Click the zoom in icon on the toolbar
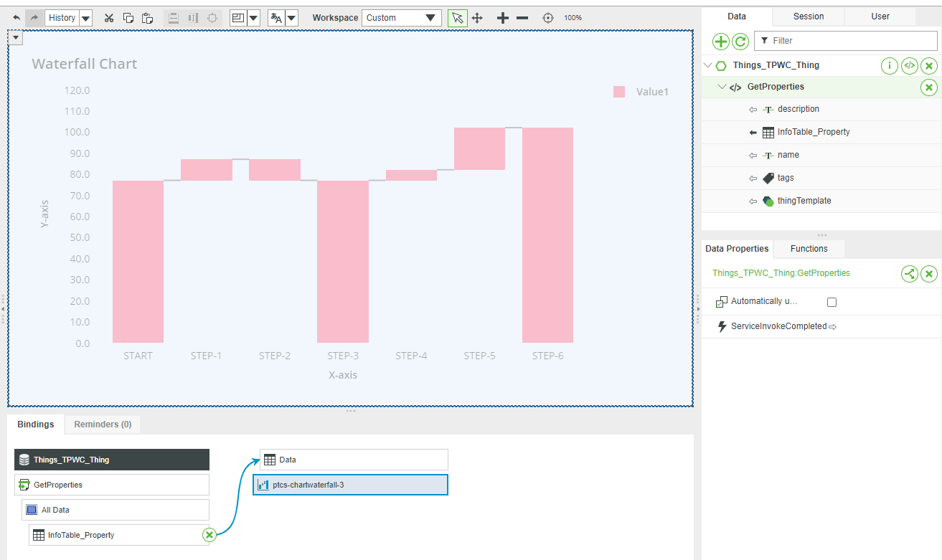The height and width of the screenshot is (560, 942). pos(502,17)
